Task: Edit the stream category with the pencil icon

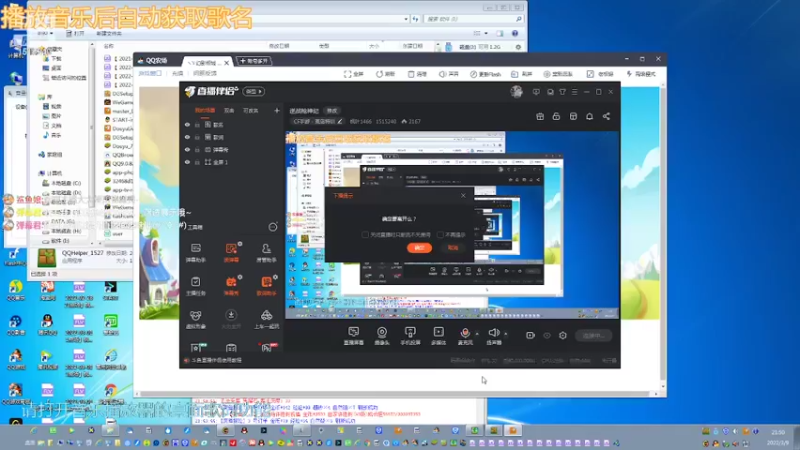Action: (340, 121)
